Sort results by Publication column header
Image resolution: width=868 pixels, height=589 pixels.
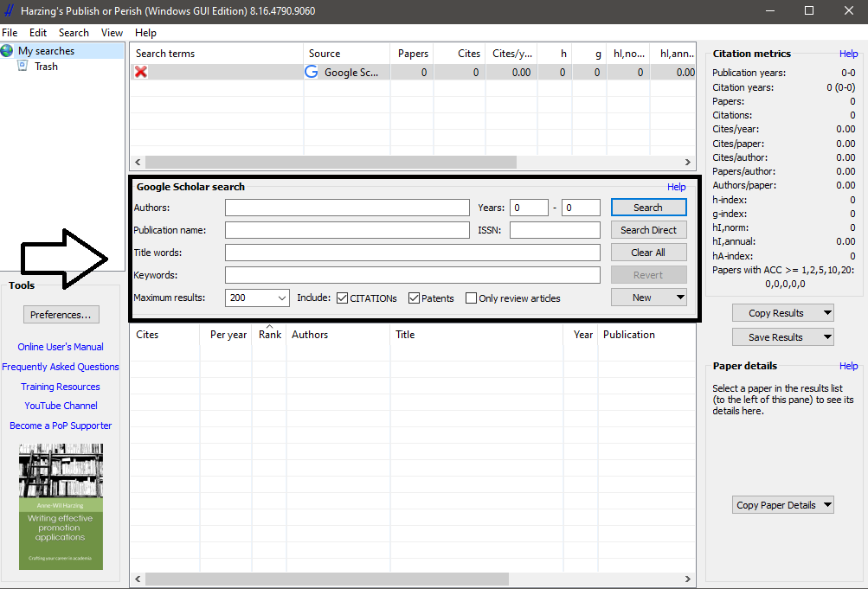(646, 335)
